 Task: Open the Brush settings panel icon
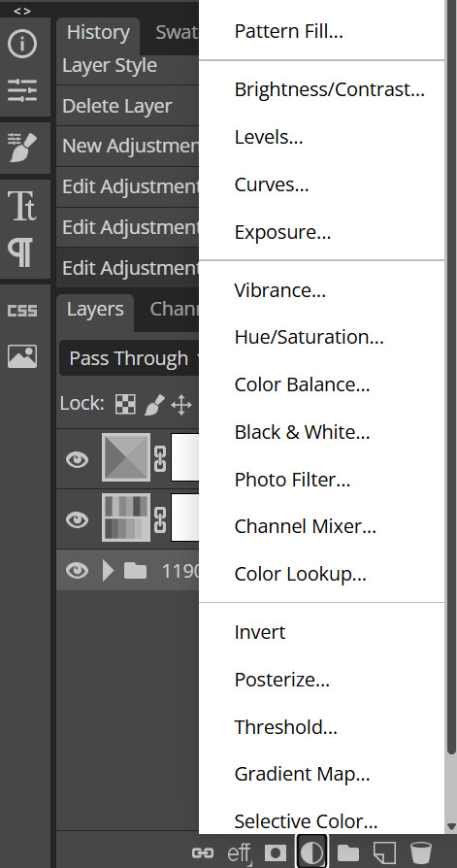pyautogui.click(x=22, y=148)
